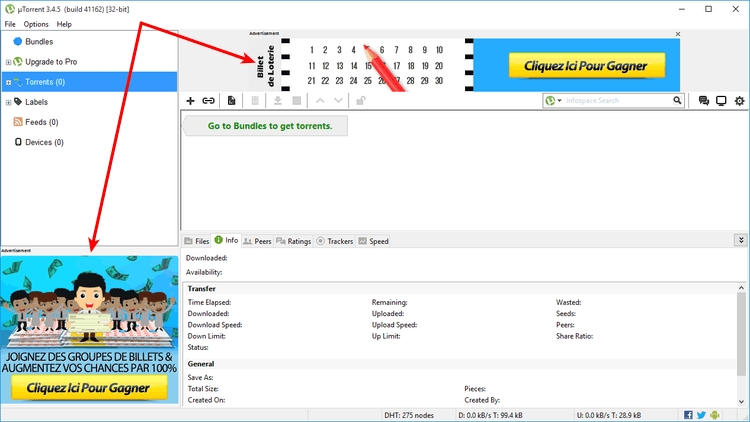Open Preferences gear icon in toolbar
This screenshot has width=750, height=422.
740,101
